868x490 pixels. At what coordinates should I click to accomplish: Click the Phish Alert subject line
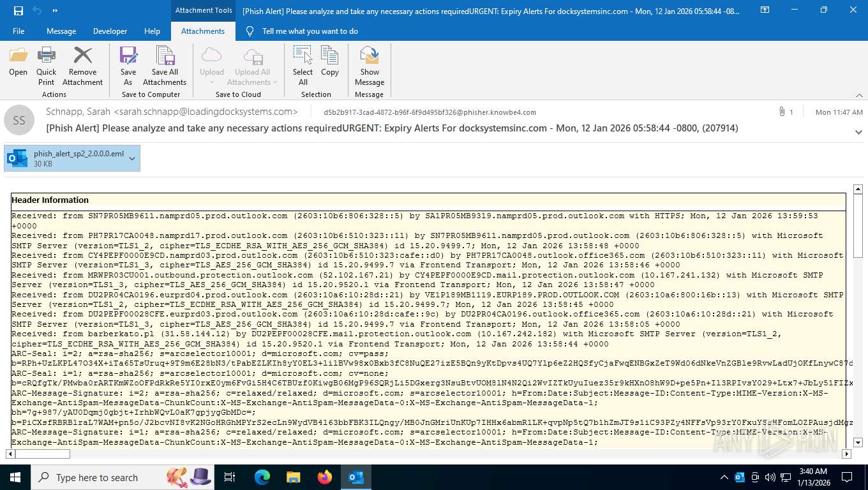point(393,128)
